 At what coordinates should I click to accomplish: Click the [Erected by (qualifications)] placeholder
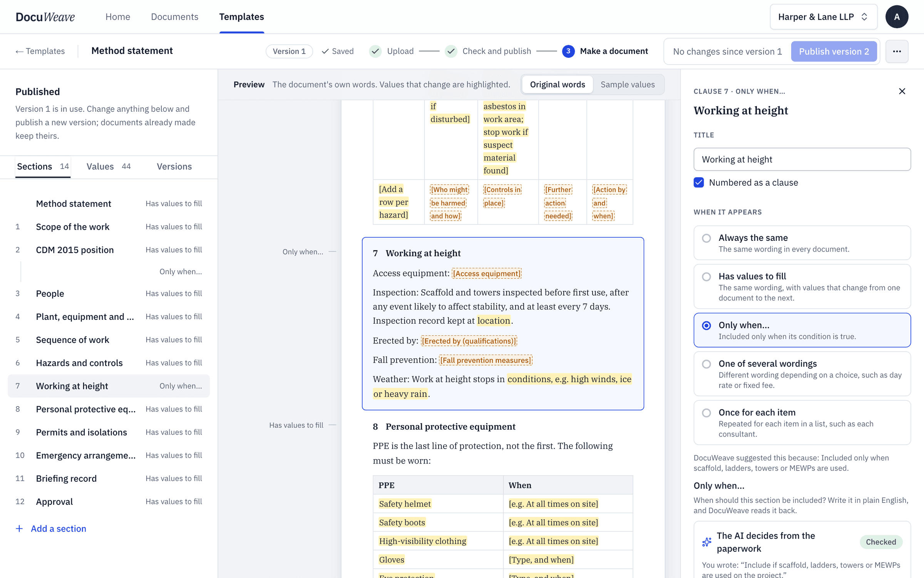pos(469,341)
